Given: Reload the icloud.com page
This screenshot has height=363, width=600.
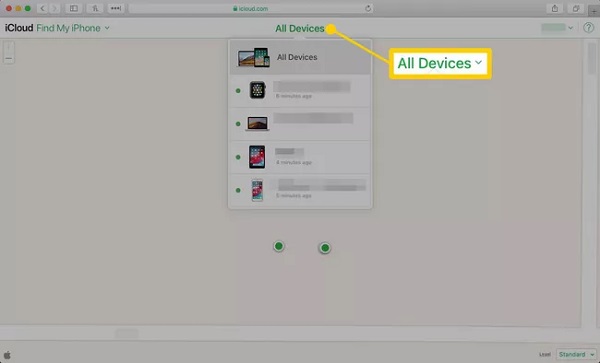Looking at the screenshot, I should (x=368, y=8).
